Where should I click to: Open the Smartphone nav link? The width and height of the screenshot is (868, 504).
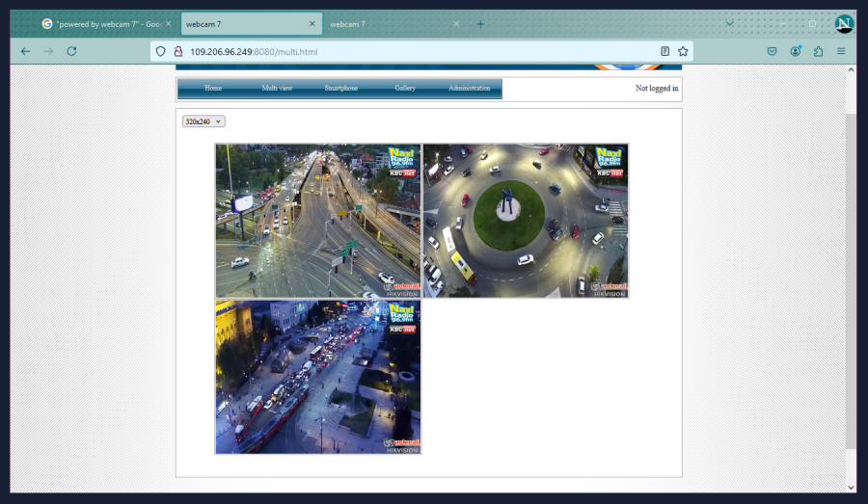pyautogui.click(x=340, y=89)
